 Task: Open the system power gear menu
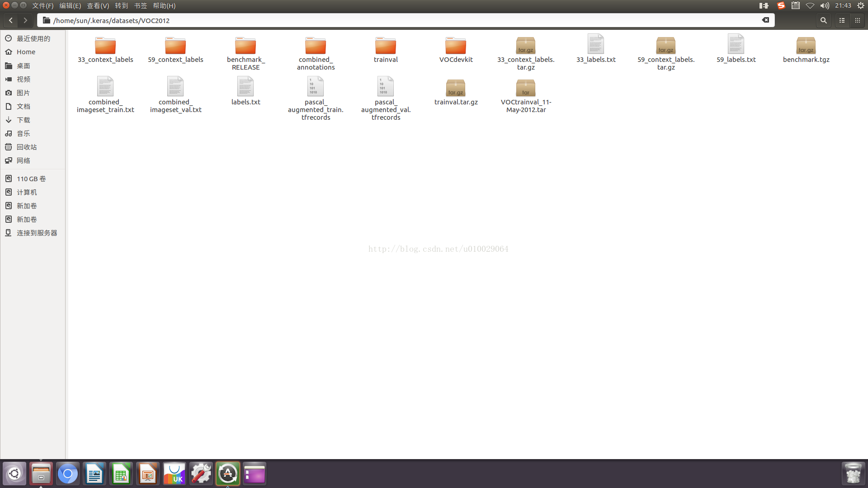[x=861, y=5]
